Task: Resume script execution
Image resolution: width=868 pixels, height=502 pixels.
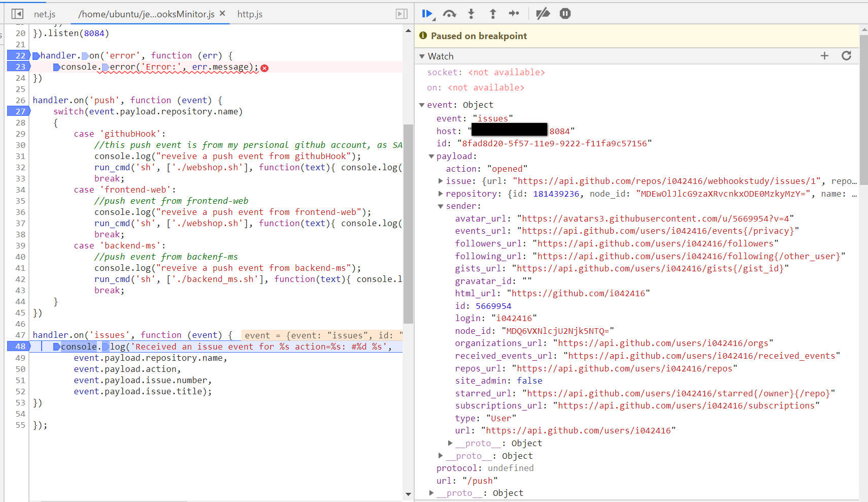Action: coord(427,14)
